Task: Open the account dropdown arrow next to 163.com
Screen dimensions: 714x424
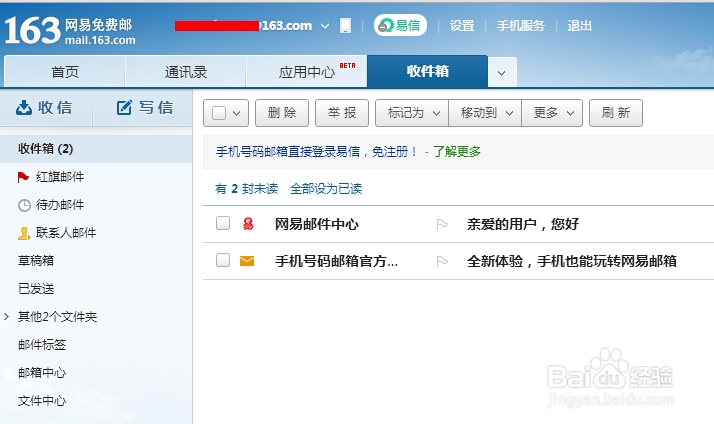Action: 325,26
